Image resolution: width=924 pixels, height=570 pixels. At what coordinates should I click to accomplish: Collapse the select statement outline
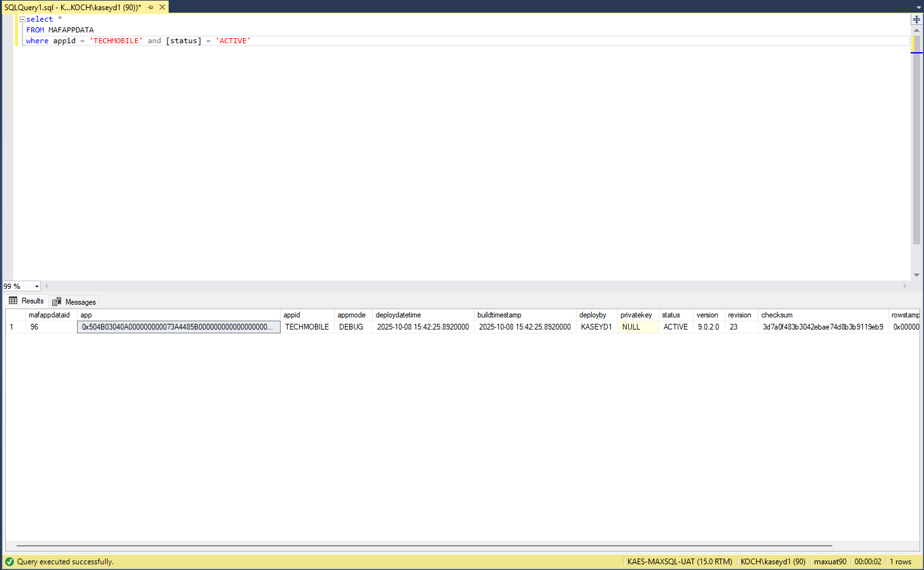click(22, 20)
